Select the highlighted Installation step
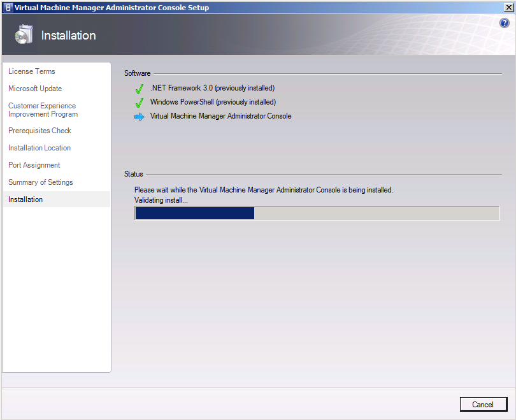The image size is (516, 420). [x=57, y=199]
